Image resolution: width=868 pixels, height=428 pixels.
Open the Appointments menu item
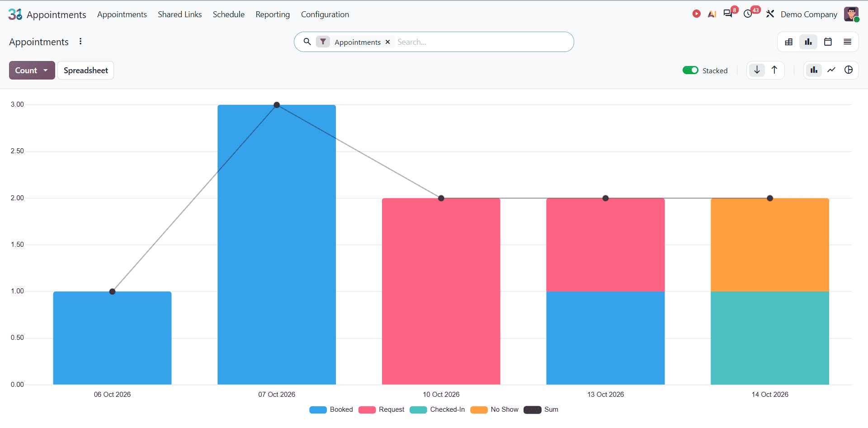click(122, 14)
